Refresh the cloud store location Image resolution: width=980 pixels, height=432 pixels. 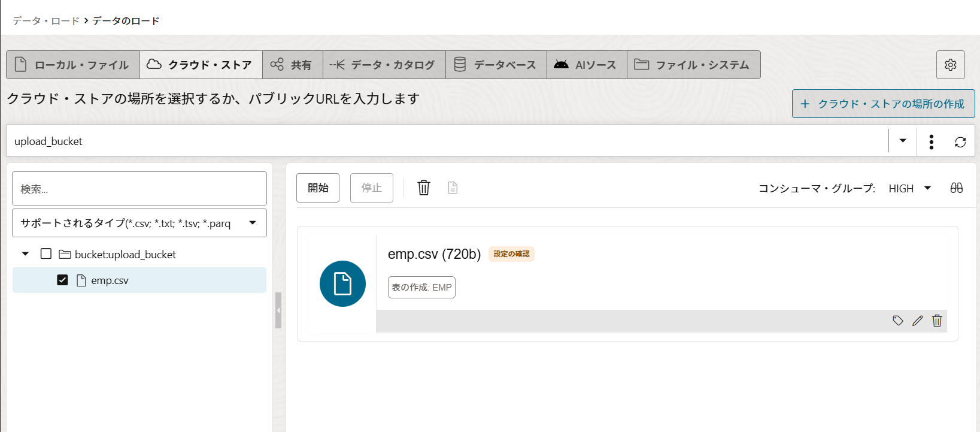(x=960, y=142)
